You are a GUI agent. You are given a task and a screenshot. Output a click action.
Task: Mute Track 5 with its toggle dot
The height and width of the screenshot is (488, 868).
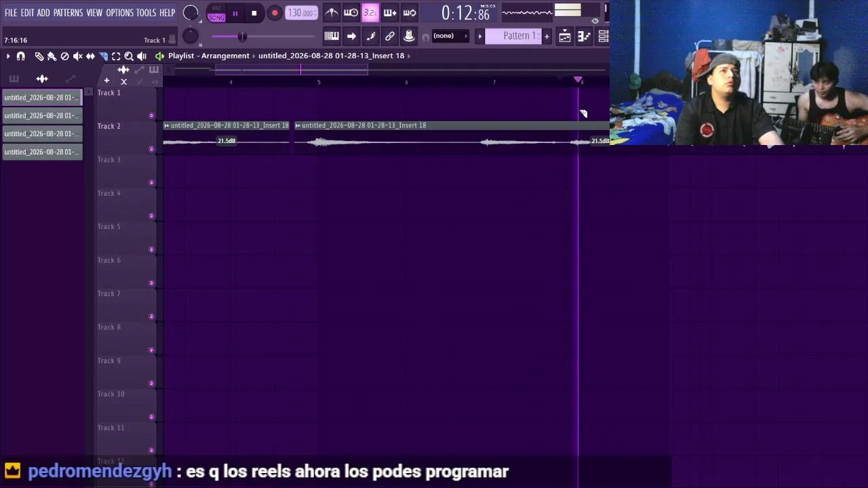pyautogui.click(x=151, y=249)
